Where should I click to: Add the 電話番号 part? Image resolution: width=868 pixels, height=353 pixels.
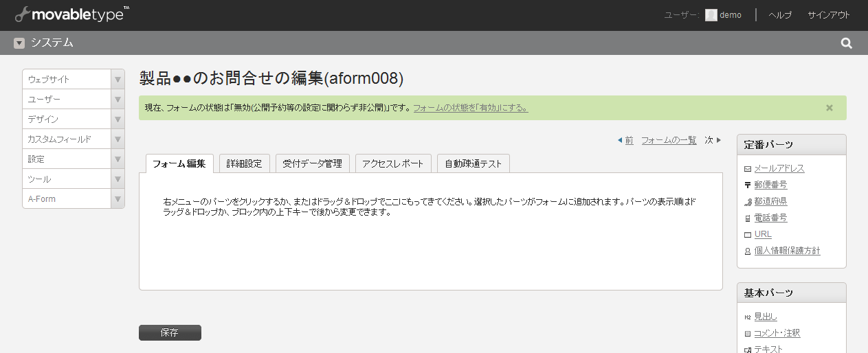[x=770, y=218]
